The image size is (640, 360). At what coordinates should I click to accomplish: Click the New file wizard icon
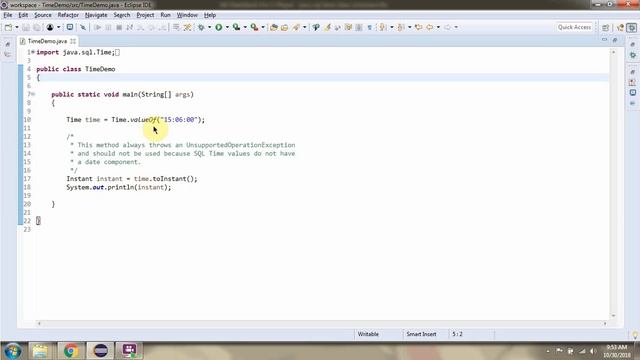click(8, 27)
